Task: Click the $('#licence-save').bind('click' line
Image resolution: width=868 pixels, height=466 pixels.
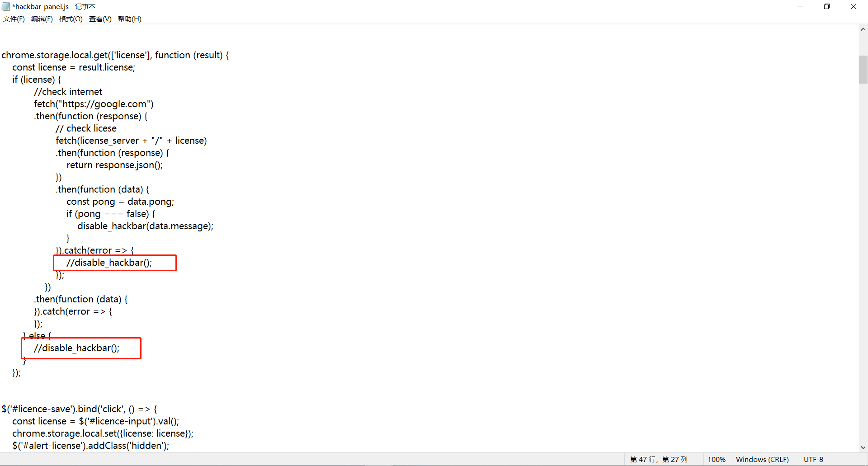Action: point(80,409)
